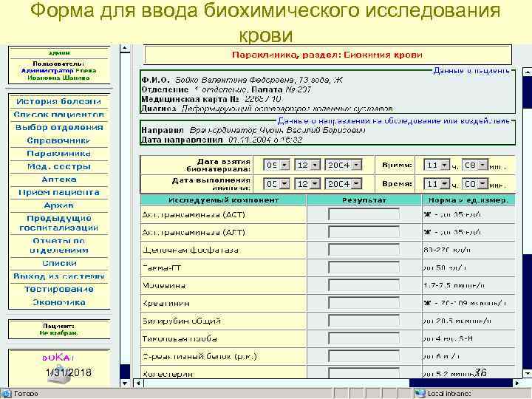Focus result field for Билирубин общий
Viewport: 532px width, 399px height.
coord(364,321)
